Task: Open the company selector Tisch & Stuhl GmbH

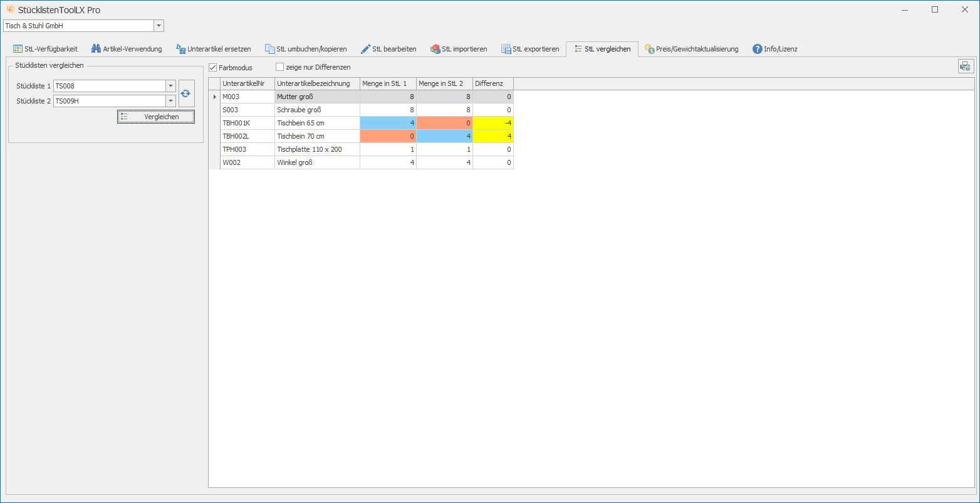Action: pos(159,26)
